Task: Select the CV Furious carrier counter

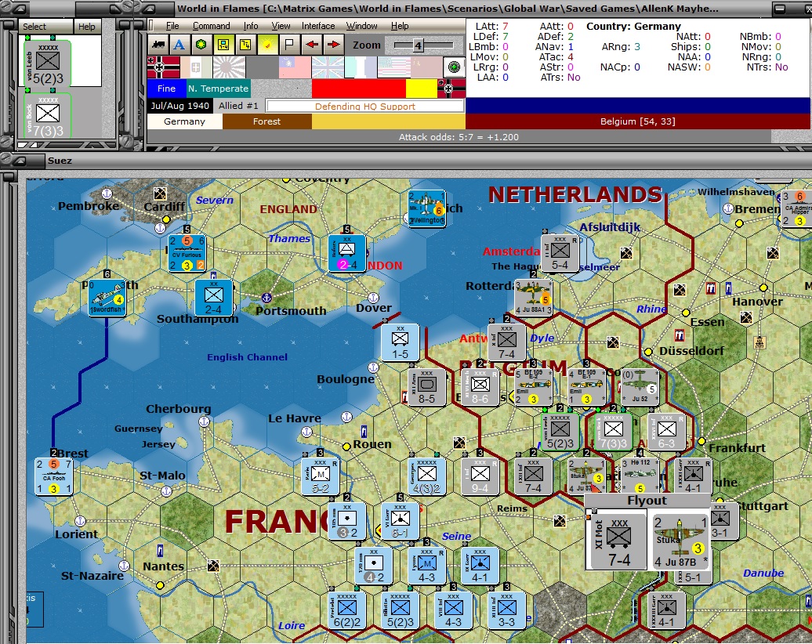Action: [x=187, y=253]
